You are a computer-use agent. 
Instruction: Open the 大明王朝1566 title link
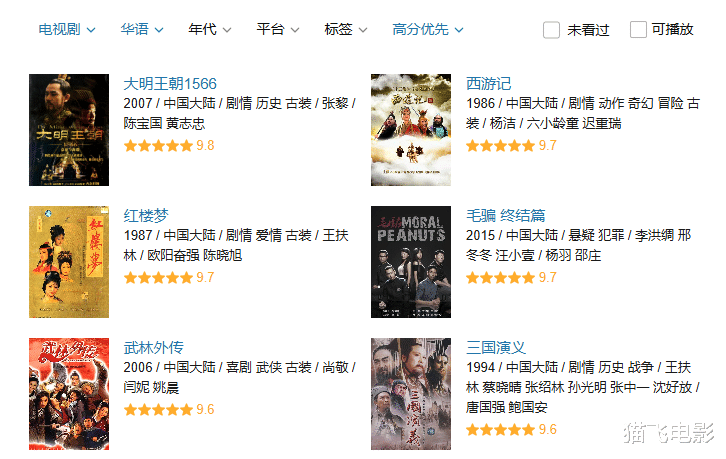click(x=170, y=84)
